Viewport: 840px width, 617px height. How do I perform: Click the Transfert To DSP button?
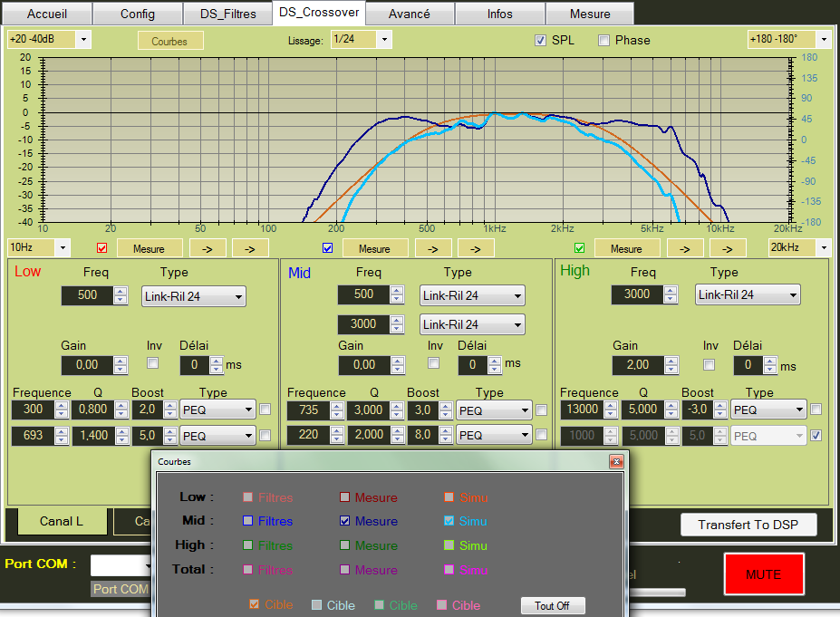[x=748, y=525]
